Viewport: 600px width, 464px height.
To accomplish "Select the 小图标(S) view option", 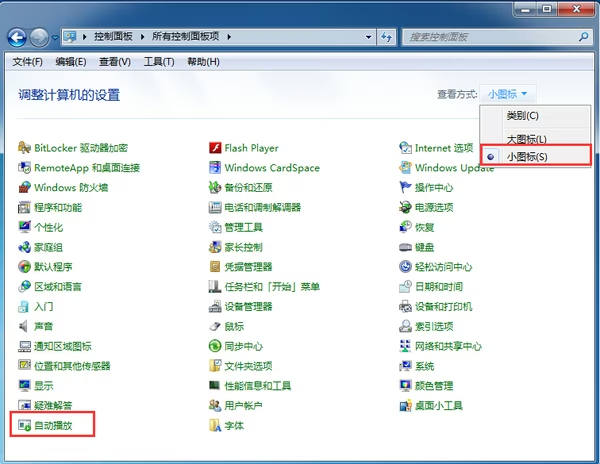I will coord(535,156).
